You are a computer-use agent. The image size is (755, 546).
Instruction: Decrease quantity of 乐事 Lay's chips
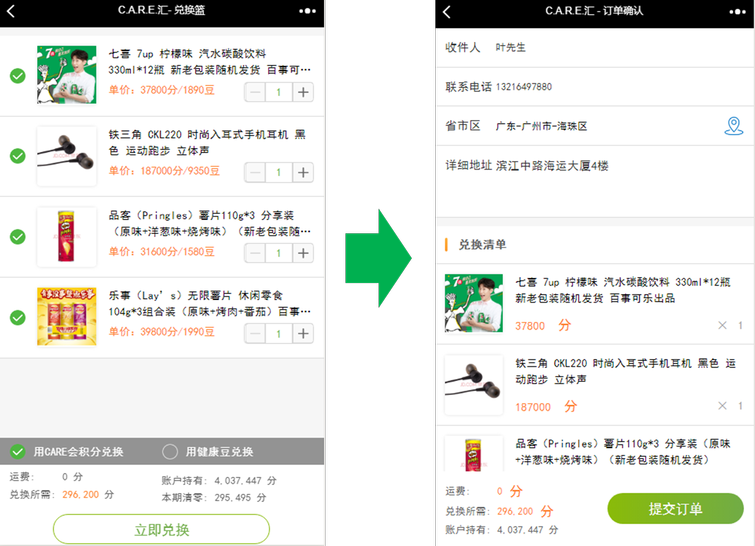255,333
